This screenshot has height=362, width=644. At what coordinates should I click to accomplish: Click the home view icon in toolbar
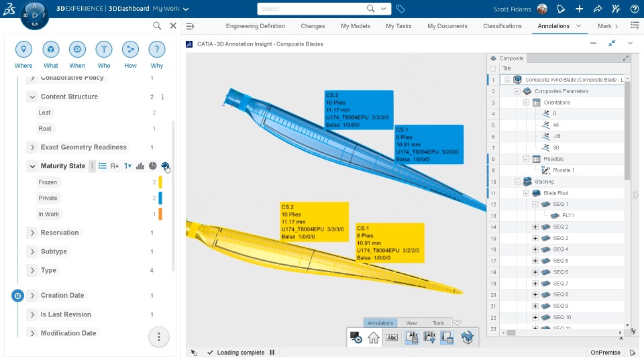click(374, 337)
